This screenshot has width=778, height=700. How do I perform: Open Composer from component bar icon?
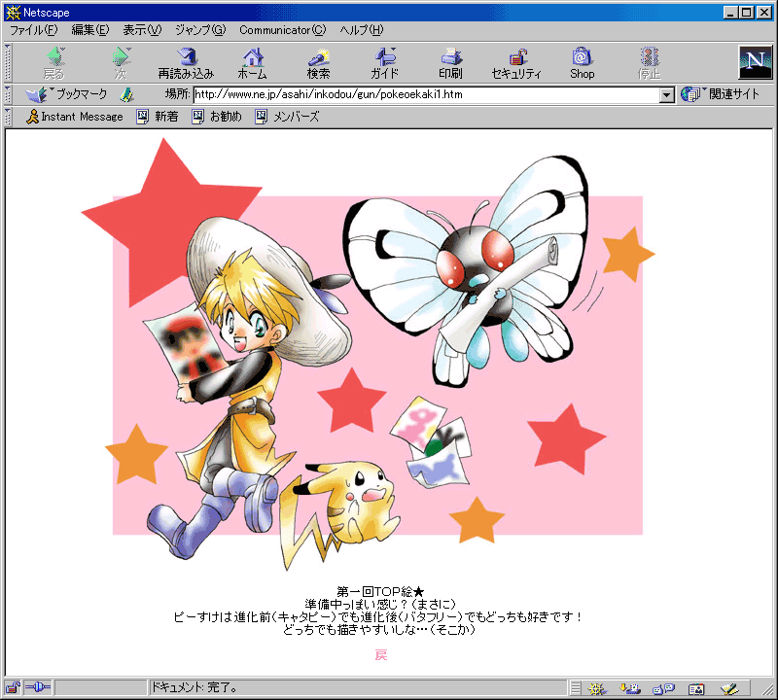729,688
